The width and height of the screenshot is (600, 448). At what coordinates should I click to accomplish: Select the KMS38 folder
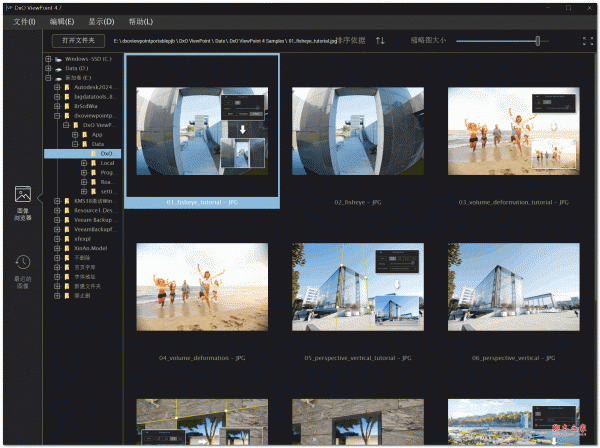point(95,201)
